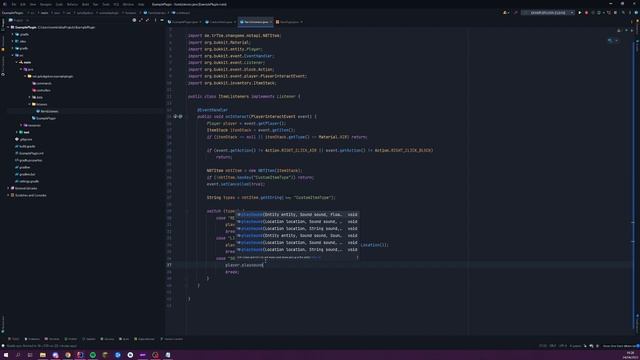Open the run configuration dropdown
Screen dimensions: 640x360
[x=548, y=13]
